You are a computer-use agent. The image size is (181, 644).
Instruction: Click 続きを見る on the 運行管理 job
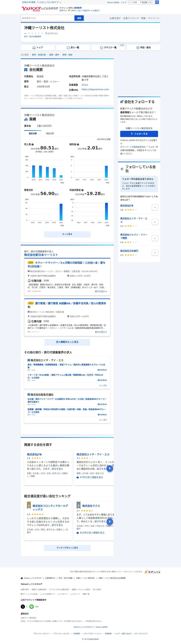coord(101,332)
